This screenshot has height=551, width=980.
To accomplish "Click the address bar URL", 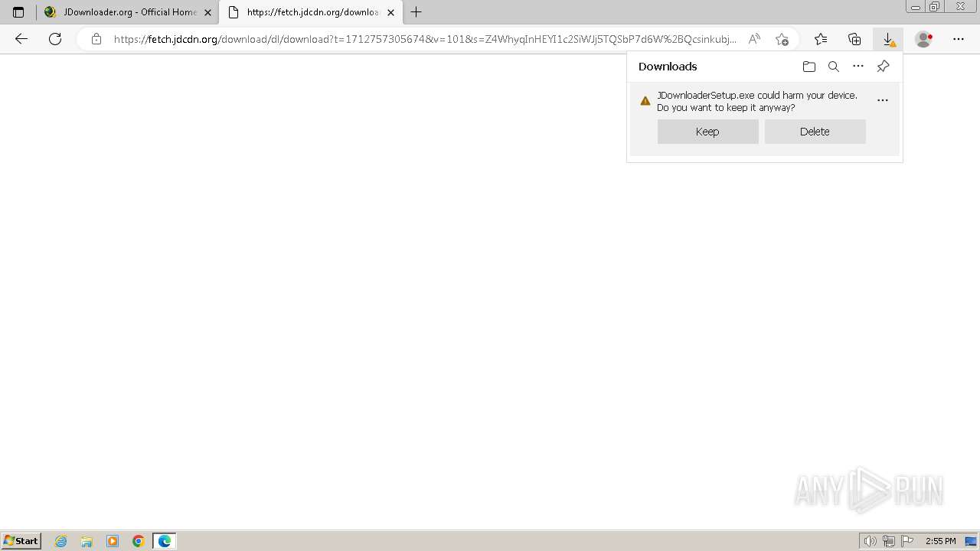I will point(425,39).
